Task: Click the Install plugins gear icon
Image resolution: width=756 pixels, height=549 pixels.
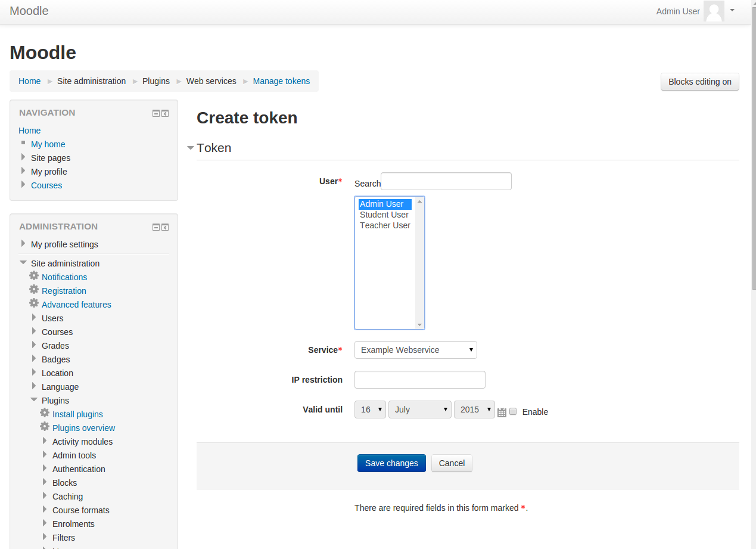Action: (45, 413)
